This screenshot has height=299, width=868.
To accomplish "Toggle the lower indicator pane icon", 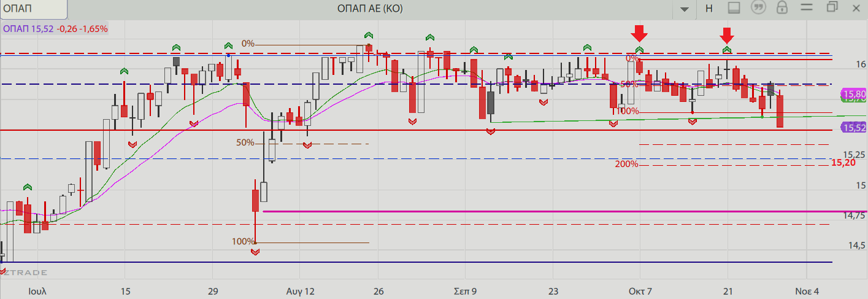I will click(734, 8).
